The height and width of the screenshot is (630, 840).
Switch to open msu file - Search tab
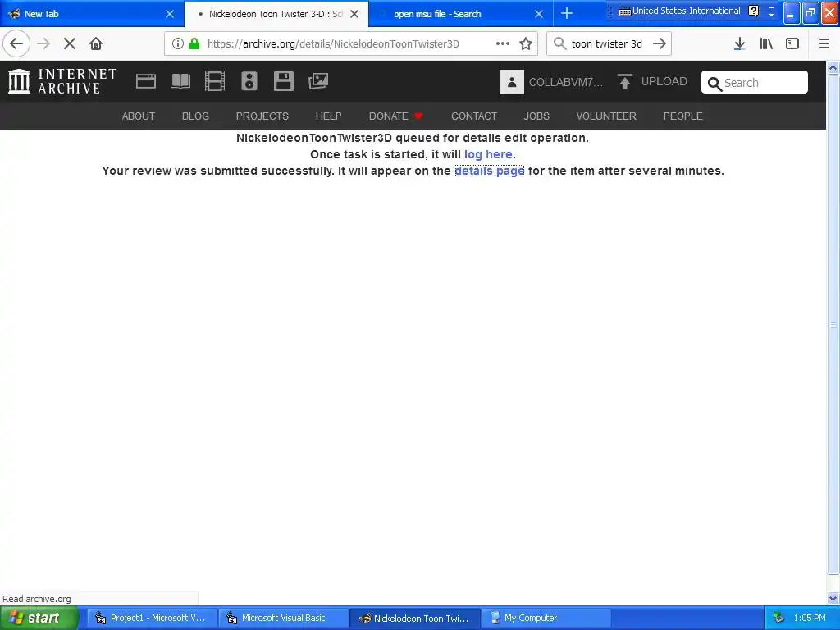click(461, 14)
